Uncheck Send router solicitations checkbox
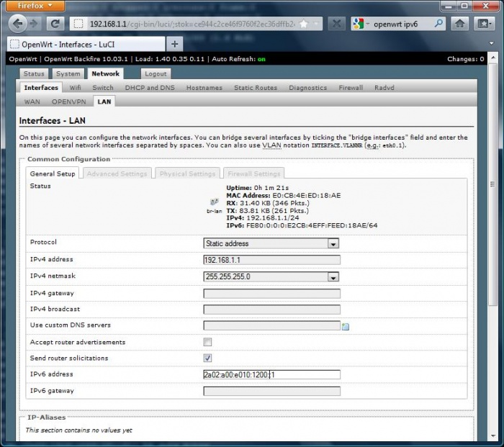 point(208,358)
